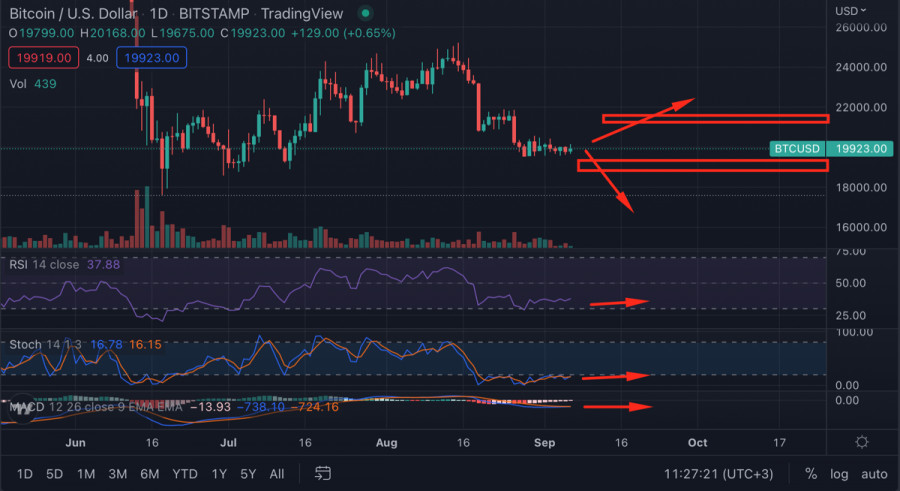This screenshot has height=491, width=900.
Task: Click the RSI 14 close indicator label
Action: [44, 265]
